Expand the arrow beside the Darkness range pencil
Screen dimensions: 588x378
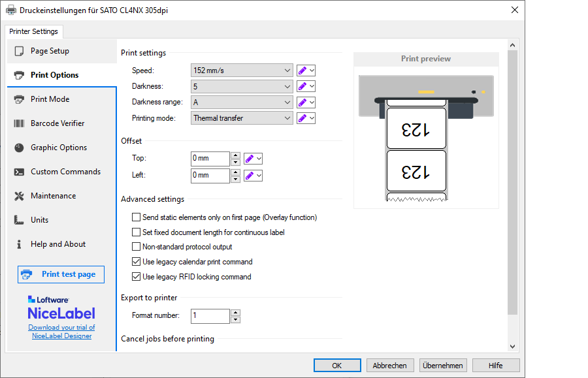pyautogui.click(x=312, y=102)
